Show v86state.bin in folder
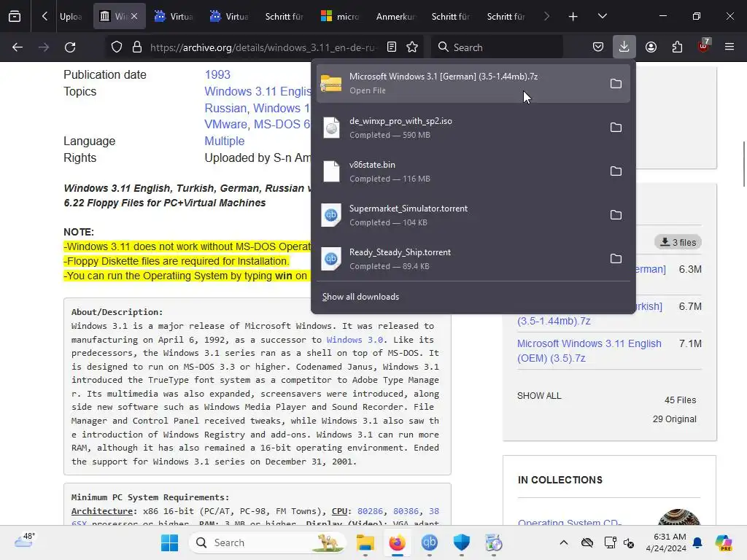This screenshot has height=560, width=747. click(616, 171)
